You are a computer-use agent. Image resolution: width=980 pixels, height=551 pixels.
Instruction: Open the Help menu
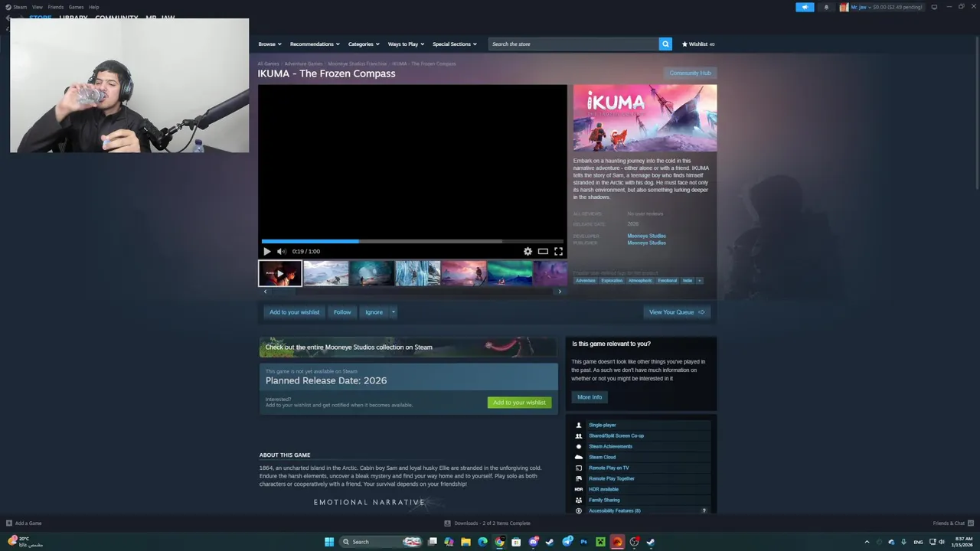[x=93, y=7]
